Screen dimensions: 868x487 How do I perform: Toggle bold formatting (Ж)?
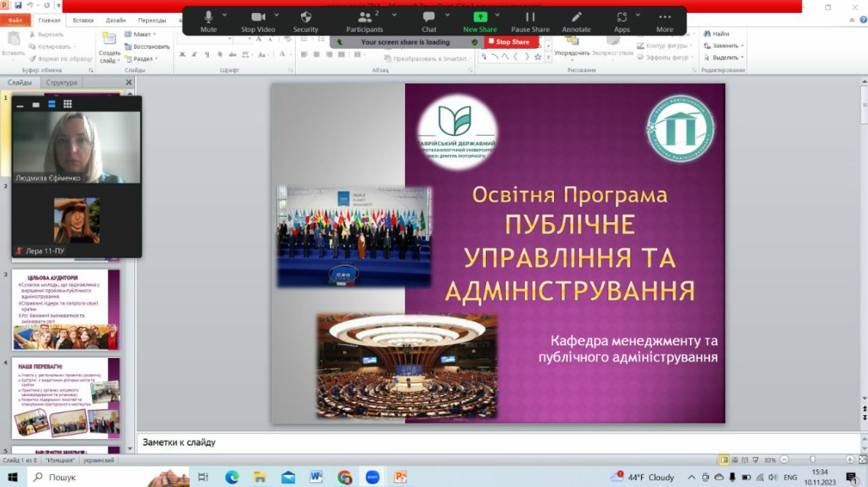pos(182,55)
